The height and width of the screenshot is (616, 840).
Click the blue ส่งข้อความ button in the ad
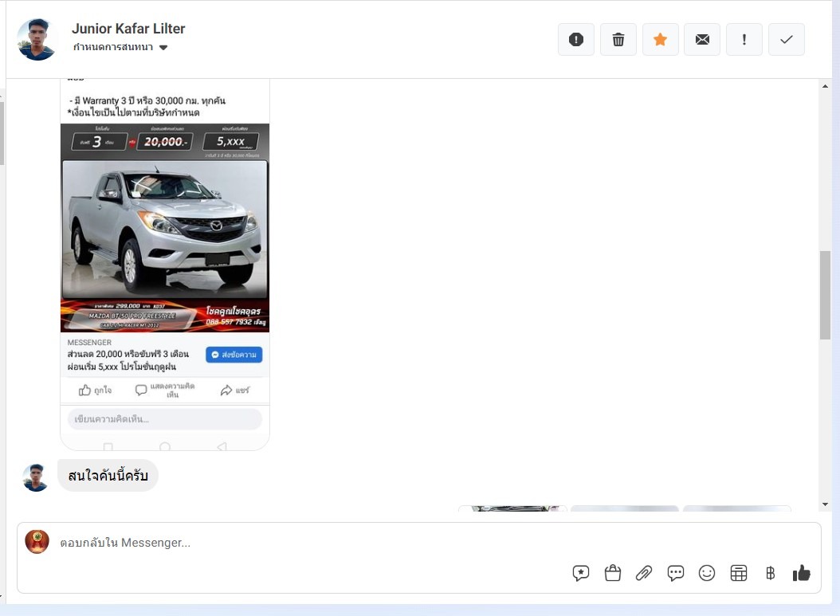tap(234, 355)
